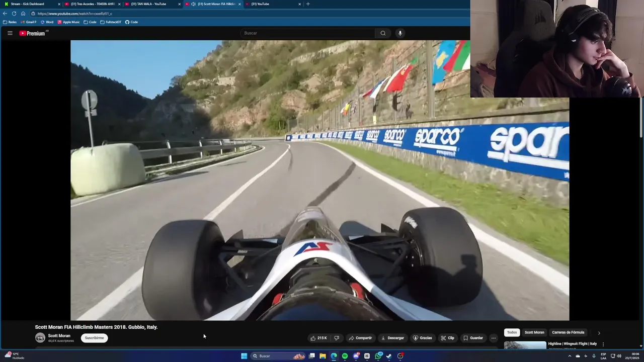Open the Word bookmark
Viewport: 644px width, 362px height.
click(x=47, y=22)
